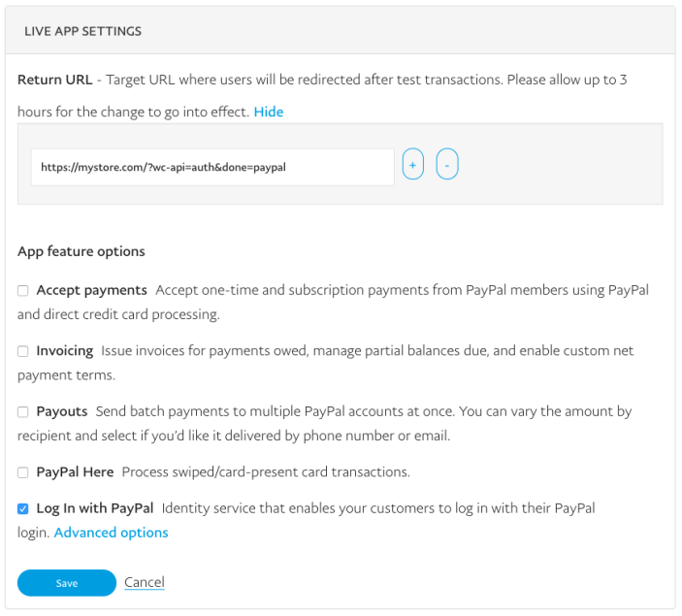This screenshot has width=682, height=616.
Task: Collapse the Return URL section via Hide
Action: 269,112
